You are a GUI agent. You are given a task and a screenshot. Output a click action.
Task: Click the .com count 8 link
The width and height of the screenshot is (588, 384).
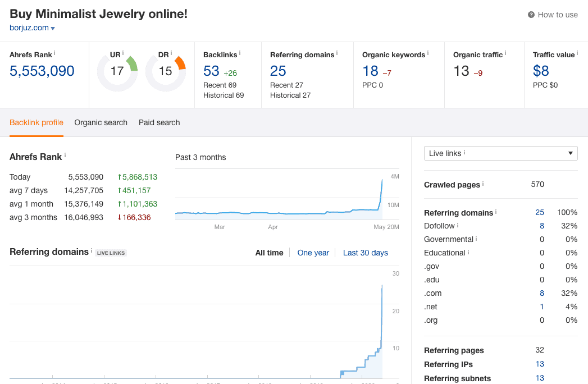click(542, 293)
